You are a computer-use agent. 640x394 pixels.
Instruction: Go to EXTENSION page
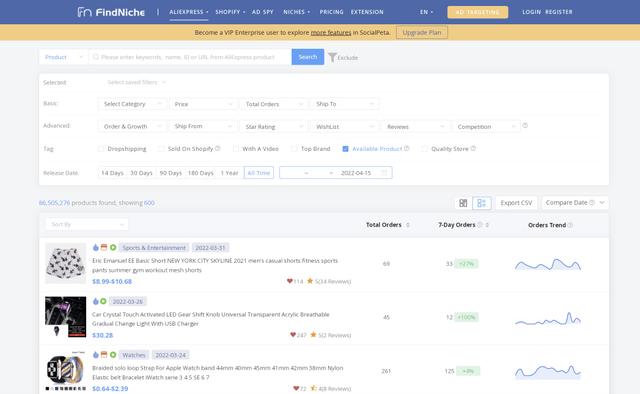367,12
